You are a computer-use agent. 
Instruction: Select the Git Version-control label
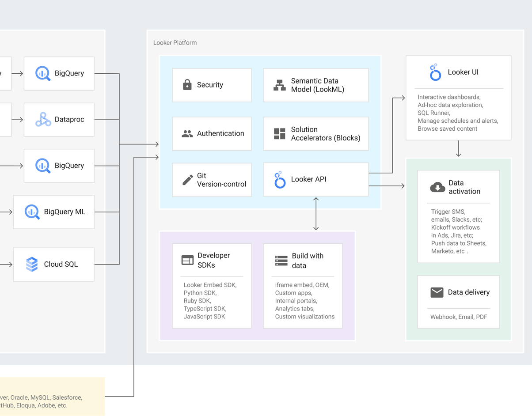coord(221,180)
